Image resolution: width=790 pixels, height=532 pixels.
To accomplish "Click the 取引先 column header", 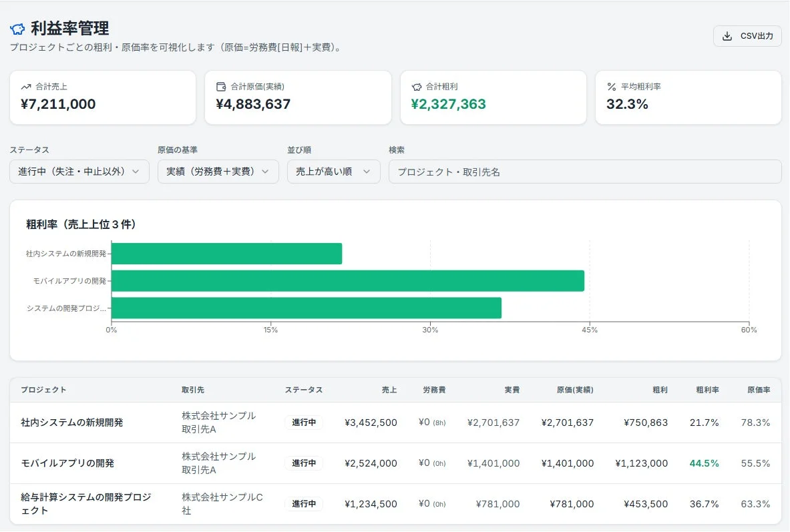I will (193, 390).
